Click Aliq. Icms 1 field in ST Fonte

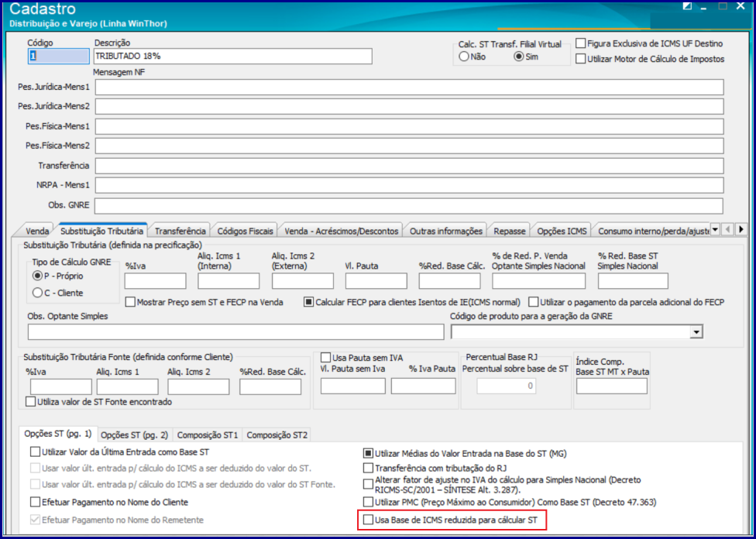point(128,386)
